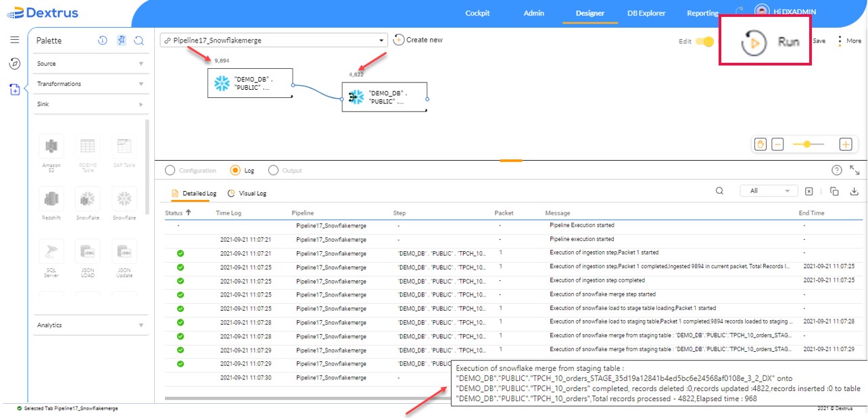Expand the Source palette section

point(91,63)
